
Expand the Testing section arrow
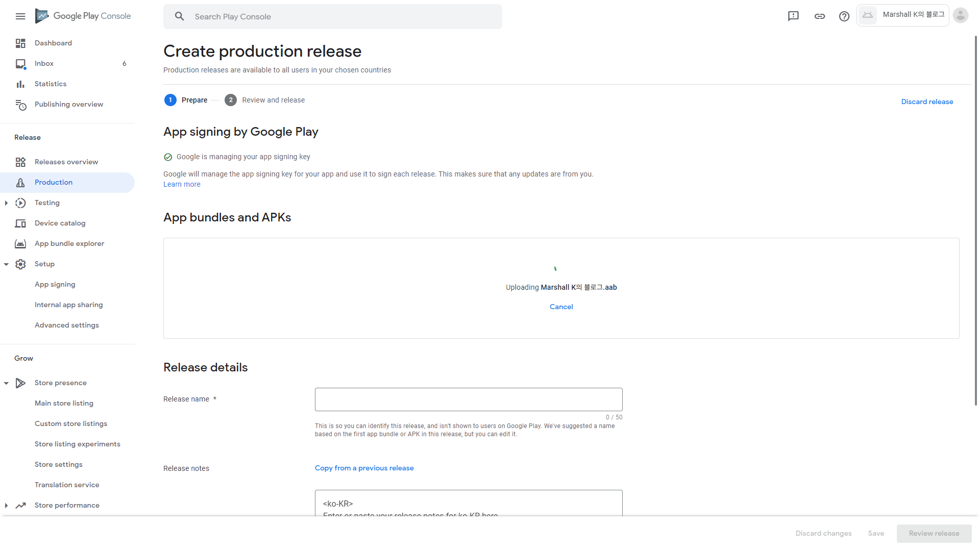point(6,203)
